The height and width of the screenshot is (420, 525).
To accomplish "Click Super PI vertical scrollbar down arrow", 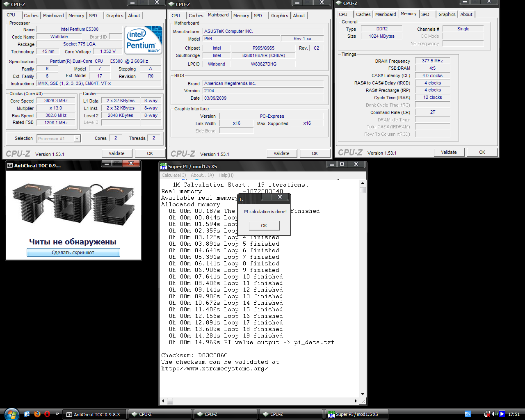I will click(363, 394).
